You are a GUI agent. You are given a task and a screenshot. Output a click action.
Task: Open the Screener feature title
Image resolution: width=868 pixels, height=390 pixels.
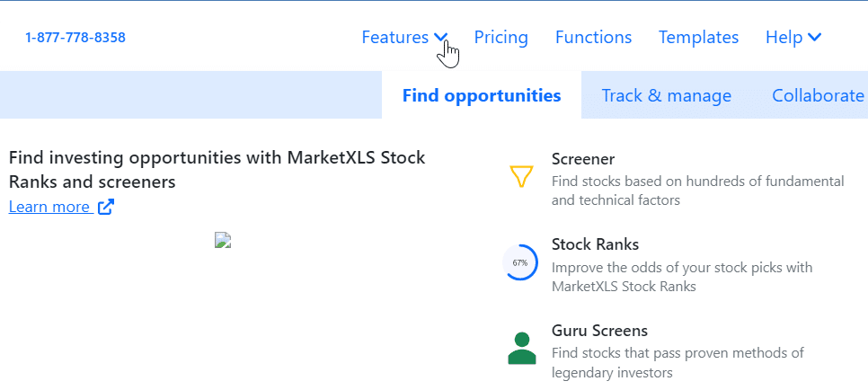(x=583, y=159)
